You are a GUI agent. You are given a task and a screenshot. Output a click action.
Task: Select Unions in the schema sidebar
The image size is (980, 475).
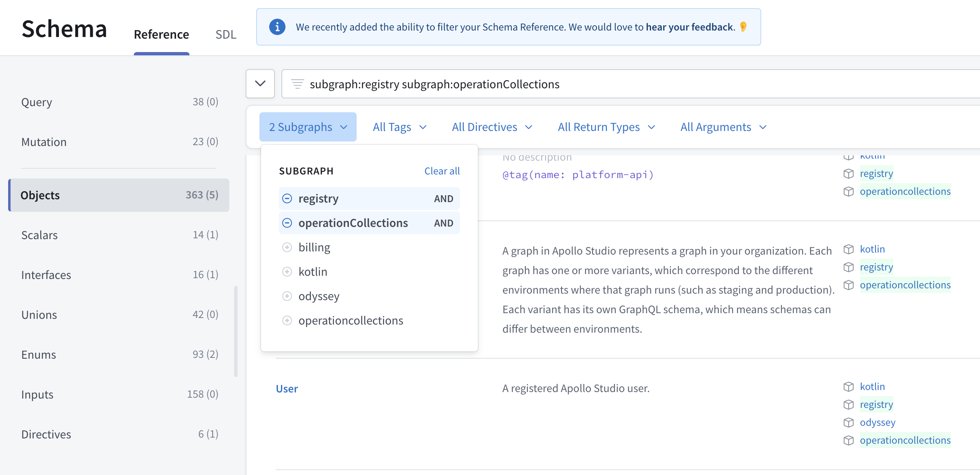click(x=120, y=315)
